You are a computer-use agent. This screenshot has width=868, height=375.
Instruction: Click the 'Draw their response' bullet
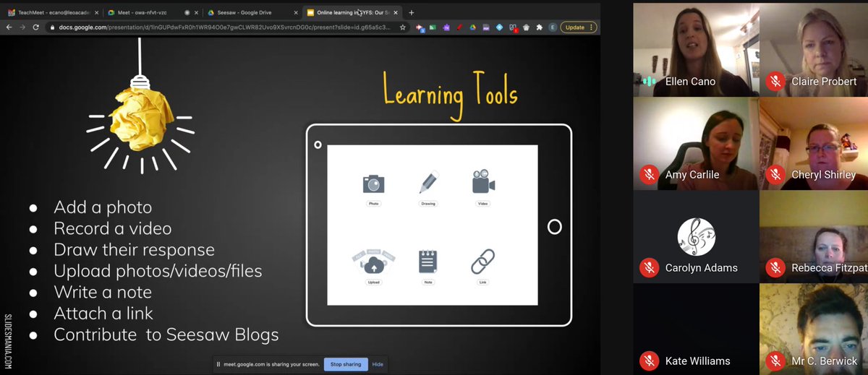(134, 250)
